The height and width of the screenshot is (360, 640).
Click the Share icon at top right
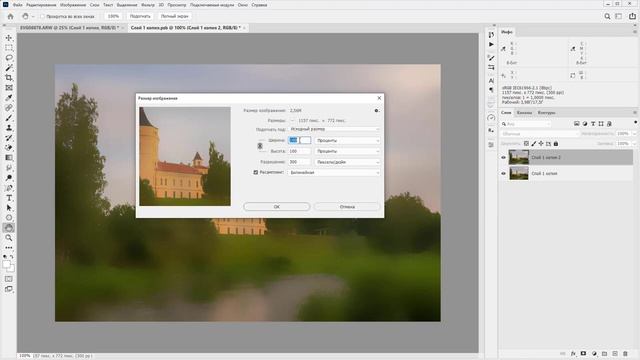(632, 16)
